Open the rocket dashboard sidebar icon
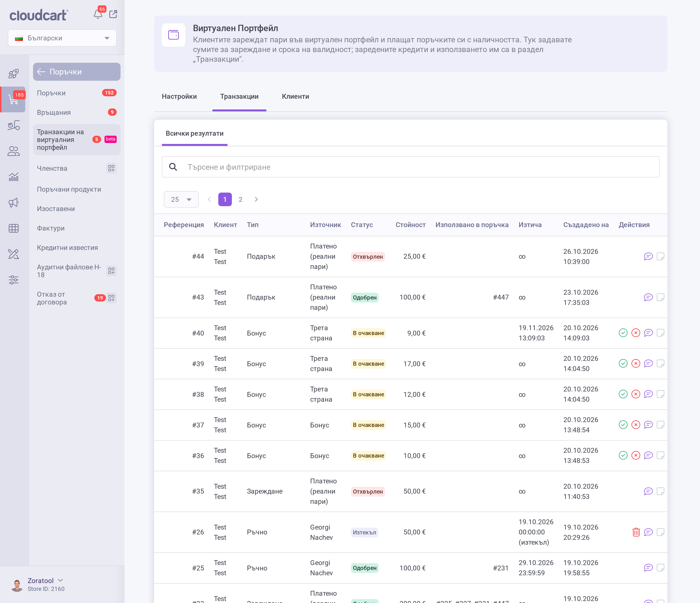Image resolution: width=700 pixels, height=603 pixels. point(14,74)
